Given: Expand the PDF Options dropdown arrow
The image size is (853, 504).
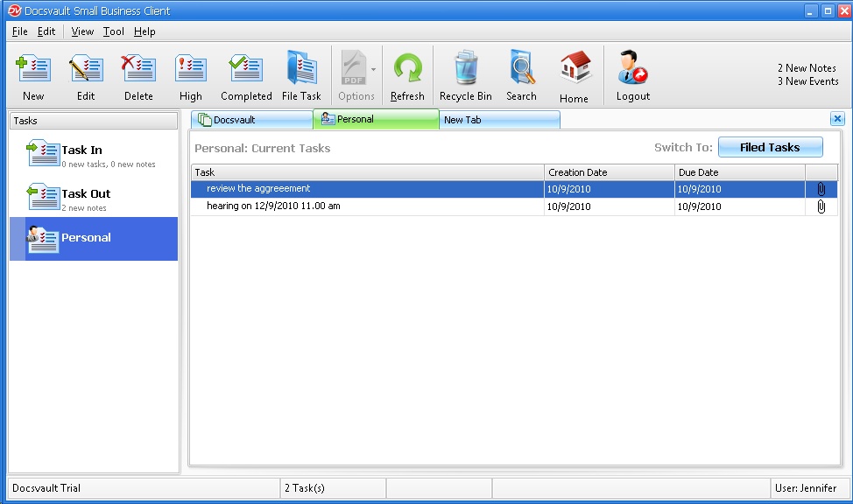Looking at the screenshot, I should [x=374, y=69].
